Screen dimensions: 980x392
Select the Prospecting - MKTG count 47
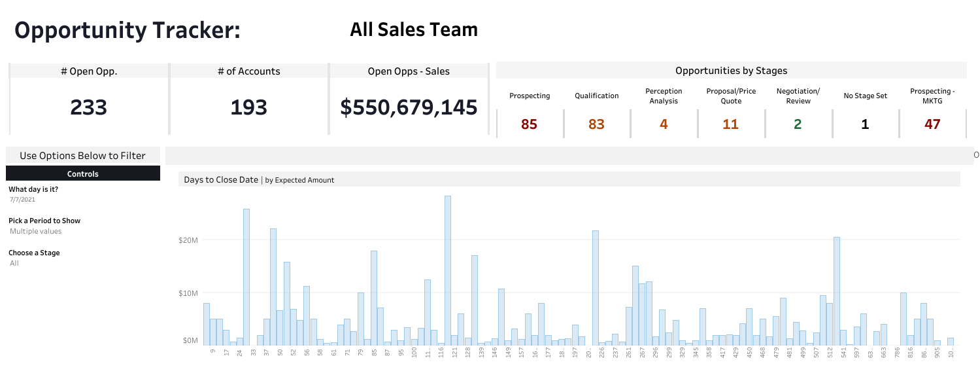932,124
